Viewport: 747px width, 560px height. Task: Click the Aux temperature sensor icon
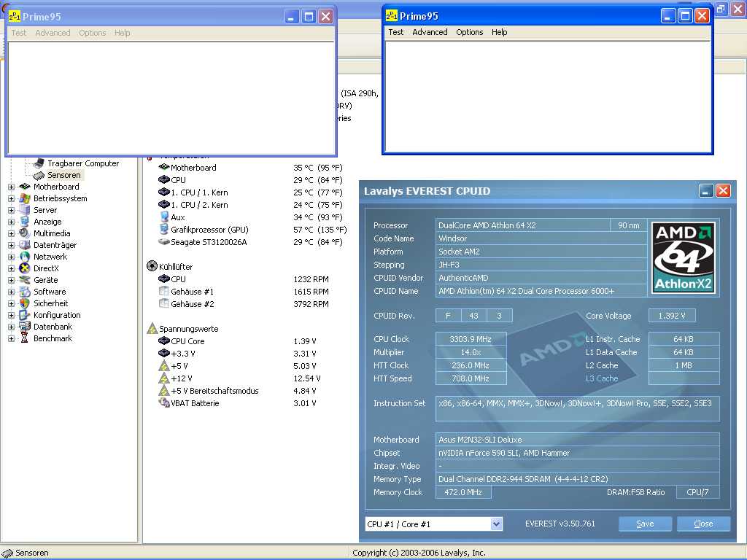point(164,217)
